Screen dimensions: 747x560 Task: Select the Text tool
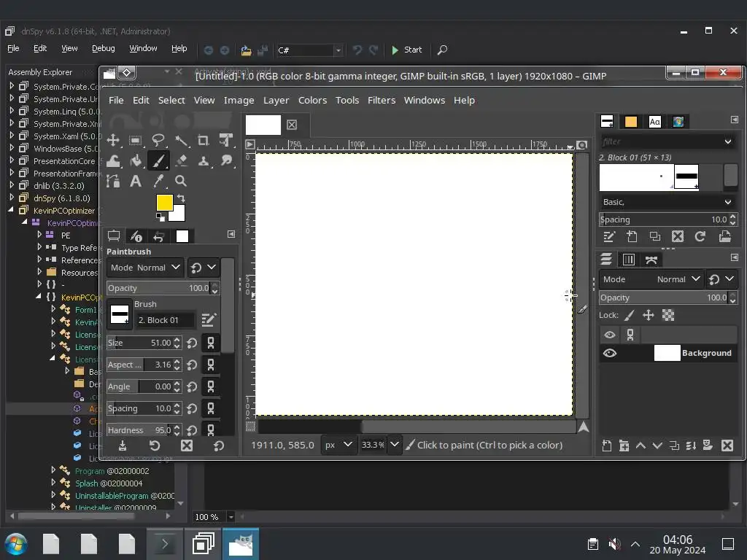[x=135, y=181]
